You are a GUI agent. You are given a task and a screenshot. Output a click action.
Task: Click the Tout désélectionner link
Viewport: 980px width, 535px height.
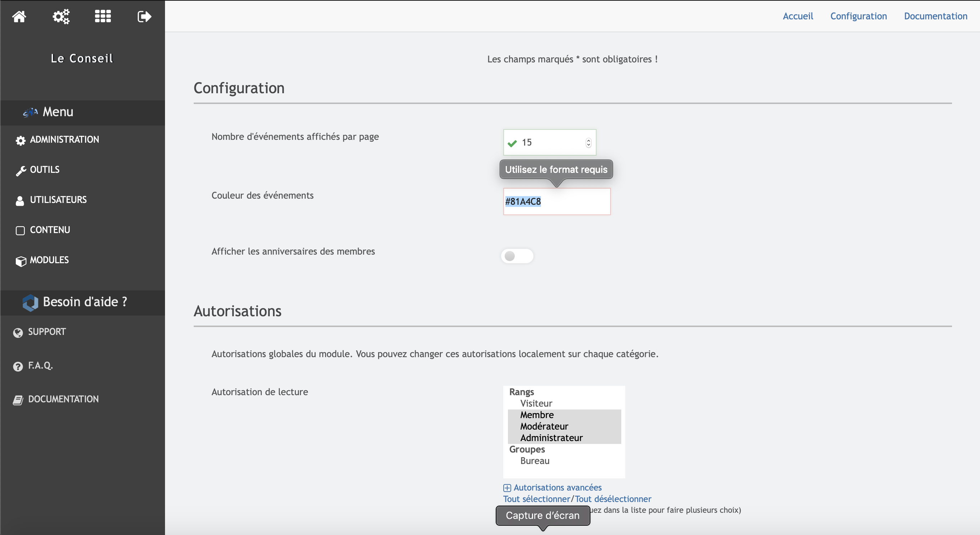(613, 499)
